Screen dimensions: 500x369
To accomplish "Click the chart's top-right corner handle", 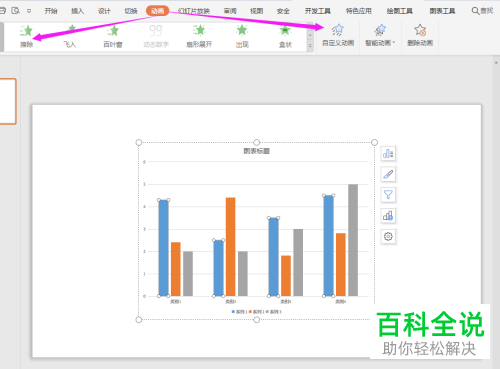I will (374, 142).
